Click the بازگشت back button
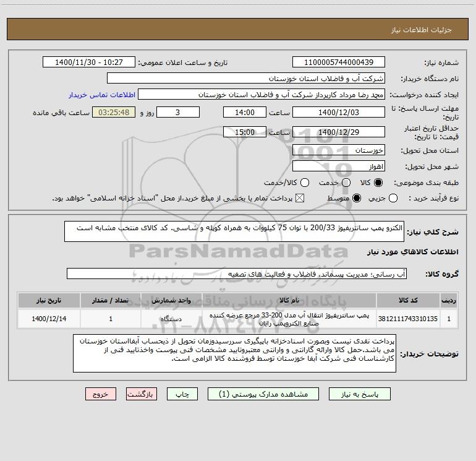Viewport: 476px width, 461px height. coord(142,394)
